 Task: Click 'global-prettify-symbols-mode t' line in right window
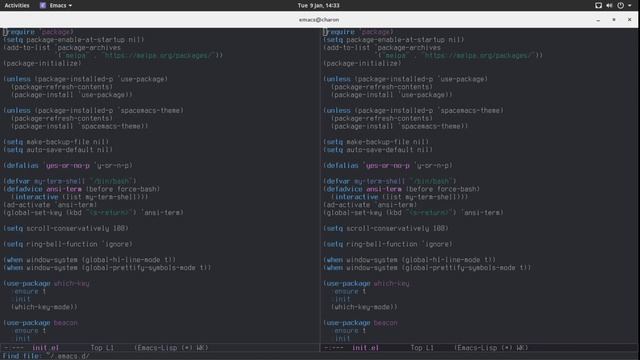pos(427,268)
